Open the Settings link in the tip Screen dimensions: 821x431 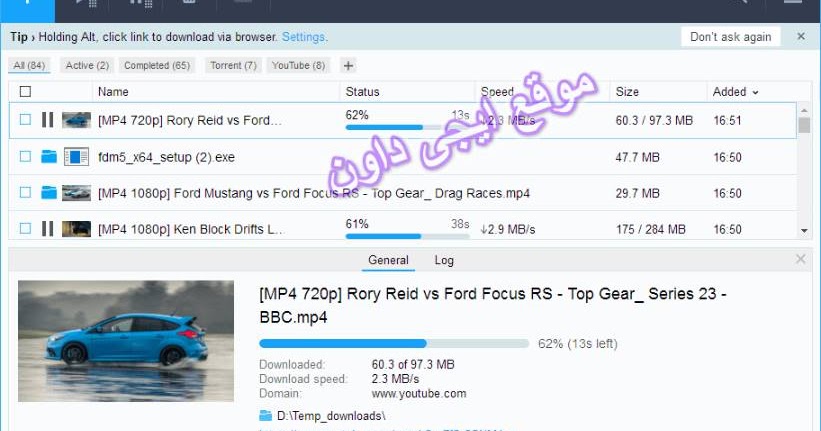tap(303, 37)
